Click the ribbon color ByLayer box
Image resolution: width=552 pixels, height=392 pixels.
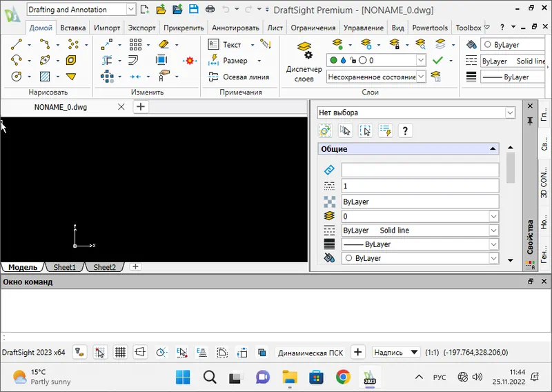pos(513,45)
